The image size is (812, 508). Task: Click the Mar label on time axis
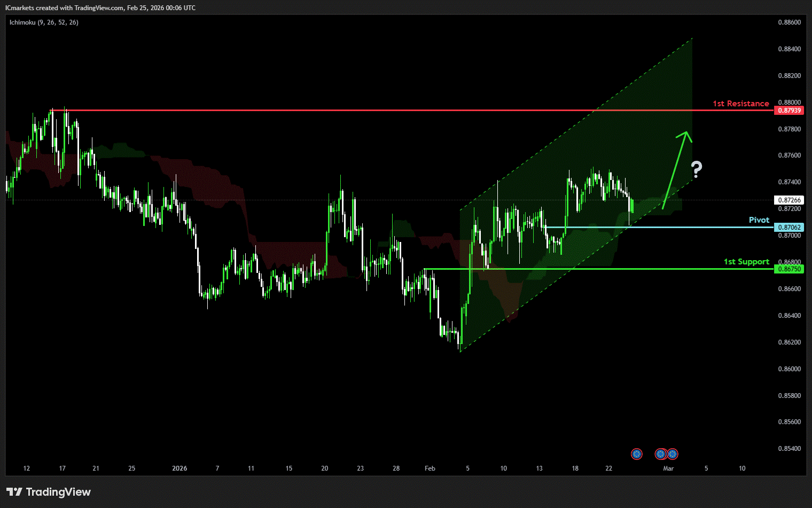[x=668, y=468]
